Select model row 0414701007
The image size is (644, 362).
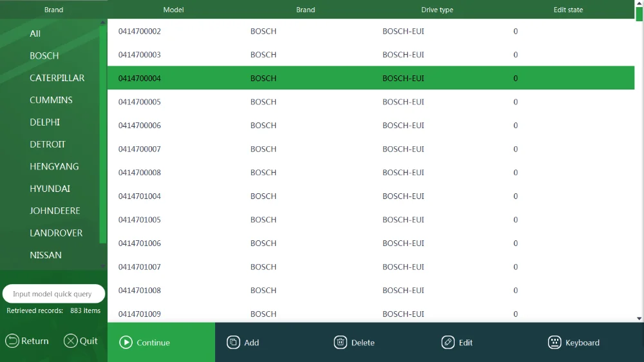(x=371, y=267)
